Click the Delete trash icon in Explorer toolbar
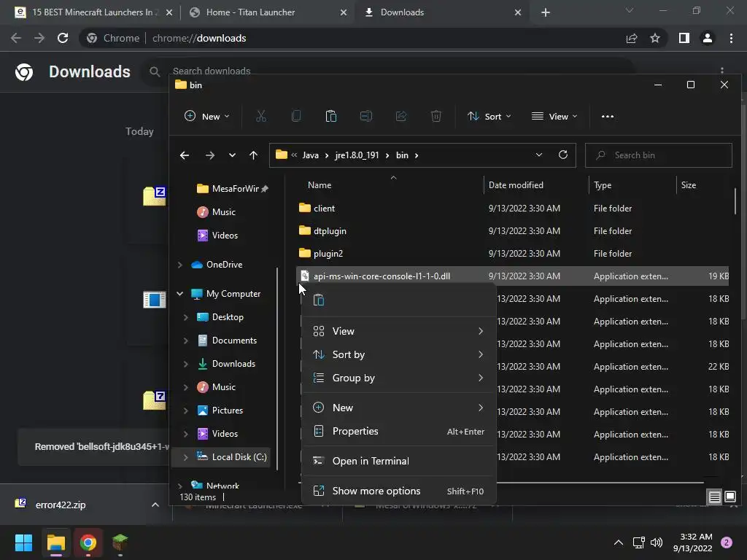Image resolution: width=747 pixels, height=560 pixels. (x=436, y=116)
